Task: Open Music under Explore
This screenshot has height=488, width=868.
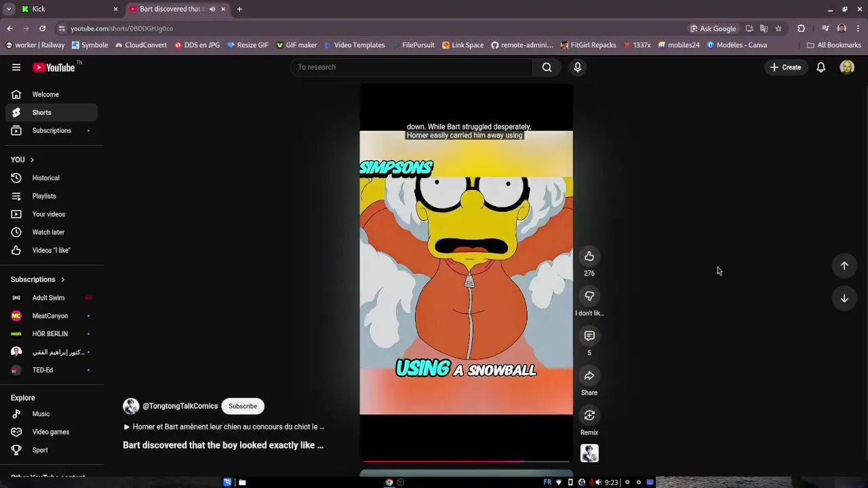Action: coord(52,413)
